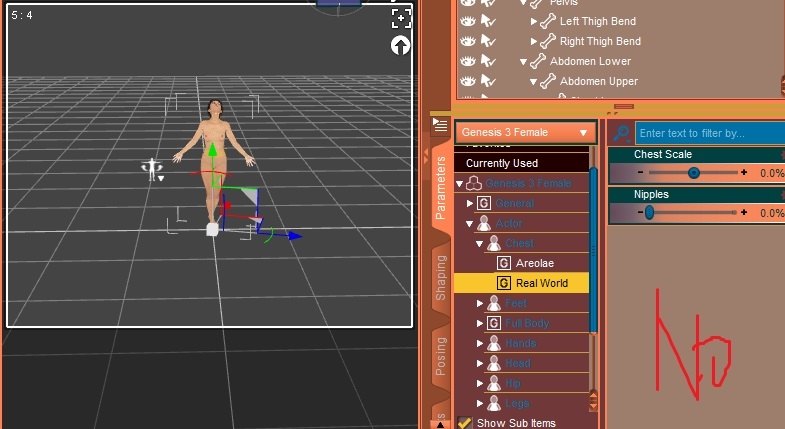
Task: Expand the Right Thigh Bend bone
Action: (534, 41)
